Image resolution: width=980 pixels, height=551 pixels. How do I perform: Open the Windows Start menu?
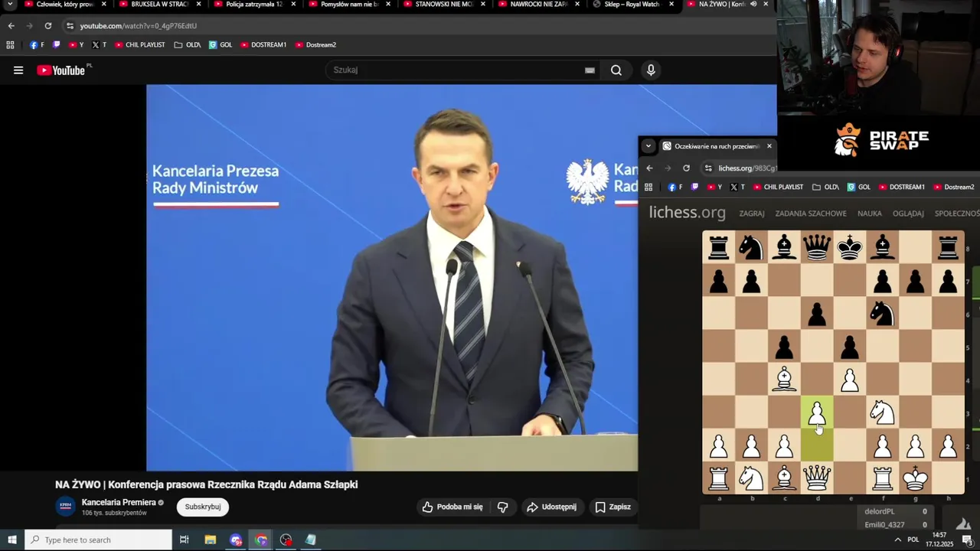pos(12,540)
